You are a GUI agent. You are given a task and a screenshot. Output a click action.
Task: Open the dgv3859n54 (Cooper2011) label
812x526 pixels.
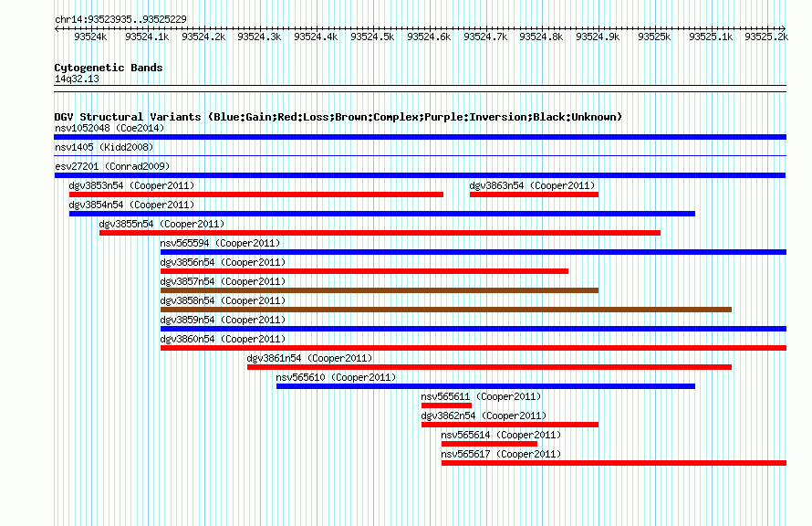click(223, 320)
